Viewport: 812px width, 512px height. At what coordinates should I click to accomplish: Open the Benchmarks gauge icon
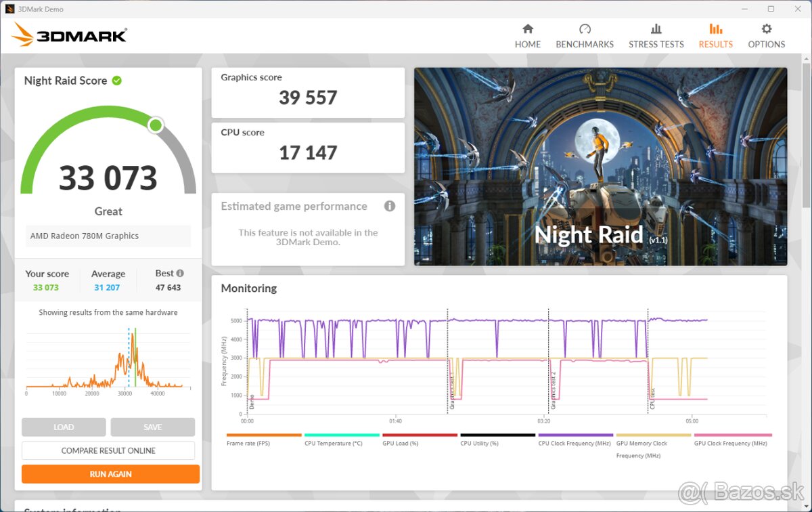[x=585, y=29]
